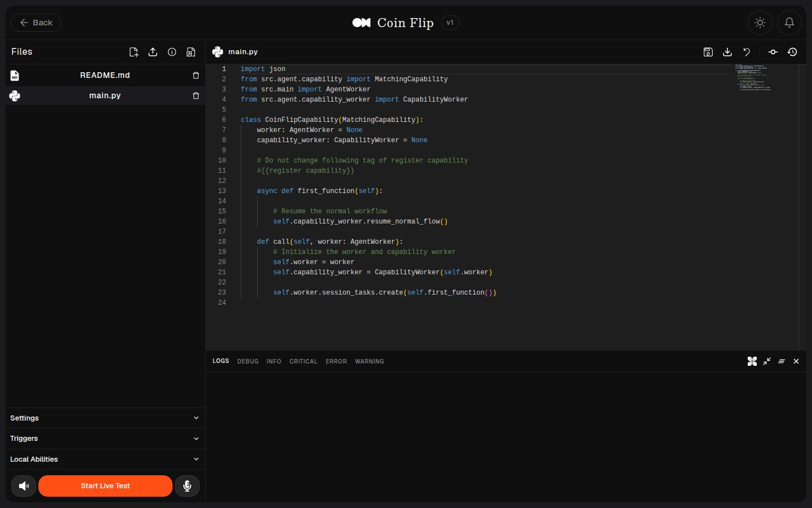This screenshot has height=508, width=812.
Task: Switch to the WARNING log filter
Action: pos(369,361)
